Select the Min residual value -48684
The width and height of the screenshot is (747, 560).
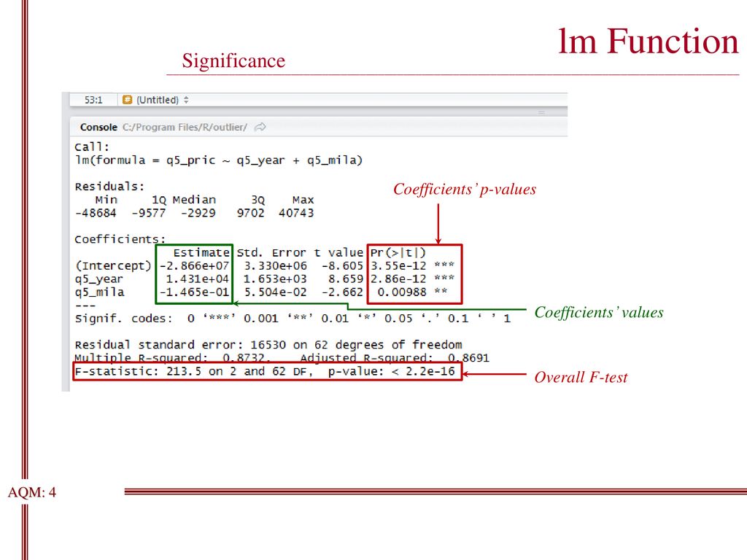(x=96, y=213)
